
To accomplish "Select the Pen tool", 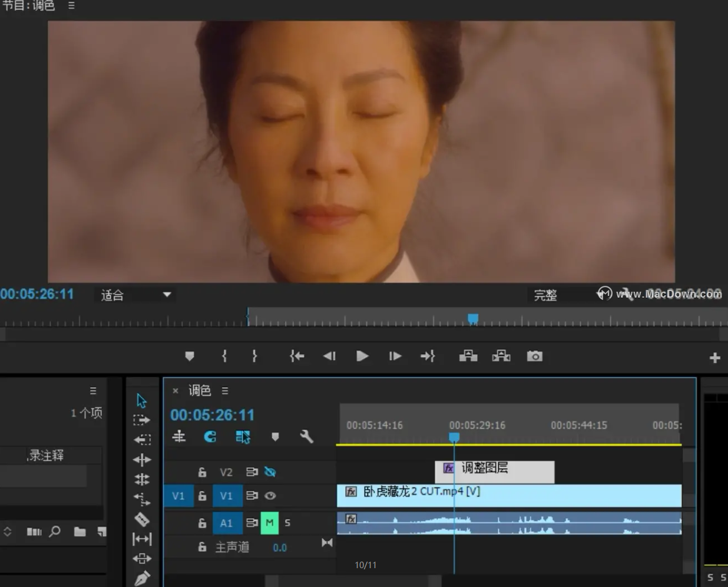I will pos(142,578).
